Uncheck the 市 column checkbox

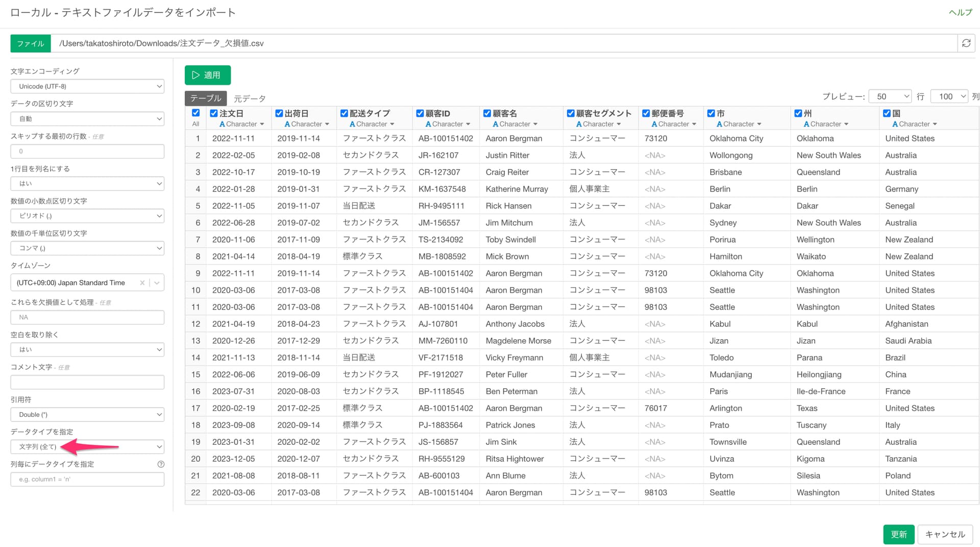point(711,113)
